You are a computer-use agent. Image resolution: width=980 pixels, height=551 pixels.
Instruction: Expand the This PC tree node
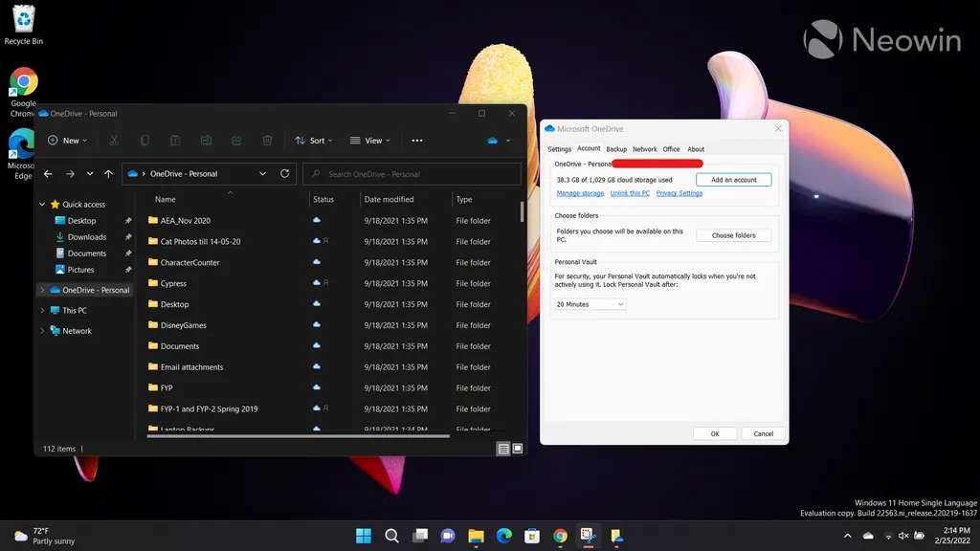(42, 311)
